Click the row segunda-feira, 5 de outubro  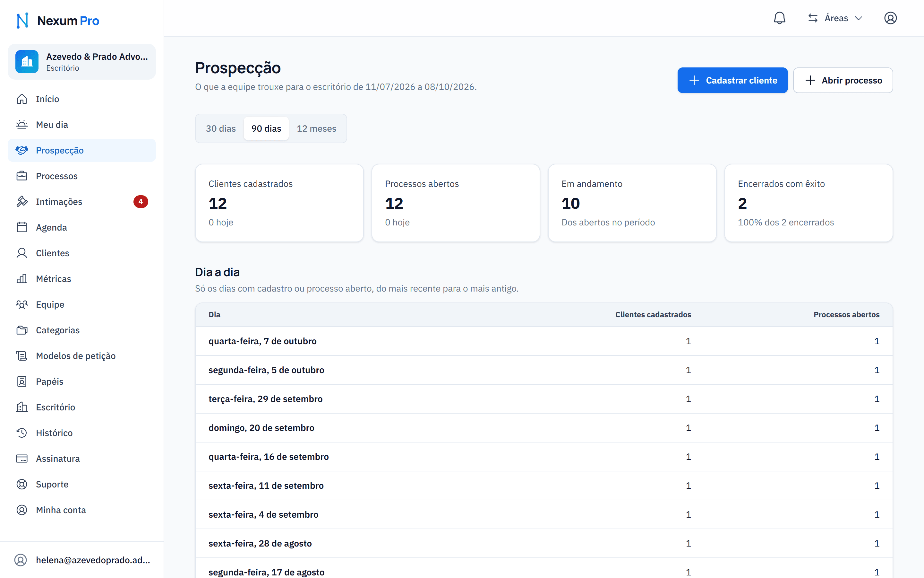coord(544,370)
